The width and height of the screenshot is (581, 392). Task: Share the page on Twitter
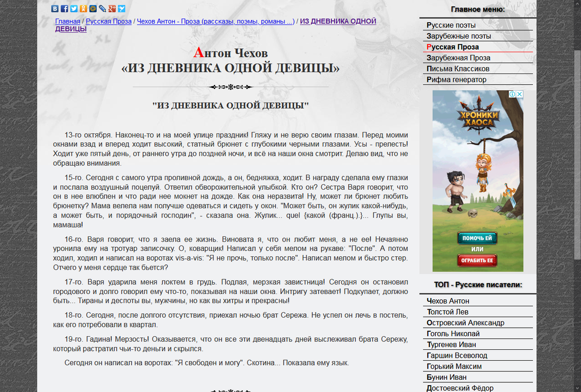click(x=74, y=8)
